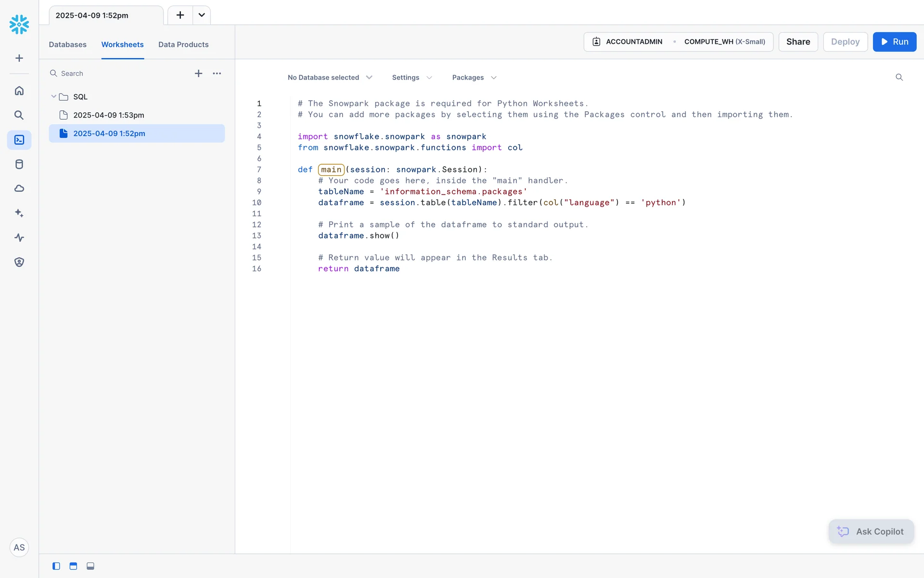Switch to the Data Products tab
The image size is (924, 578).
[x=183, y=44]
